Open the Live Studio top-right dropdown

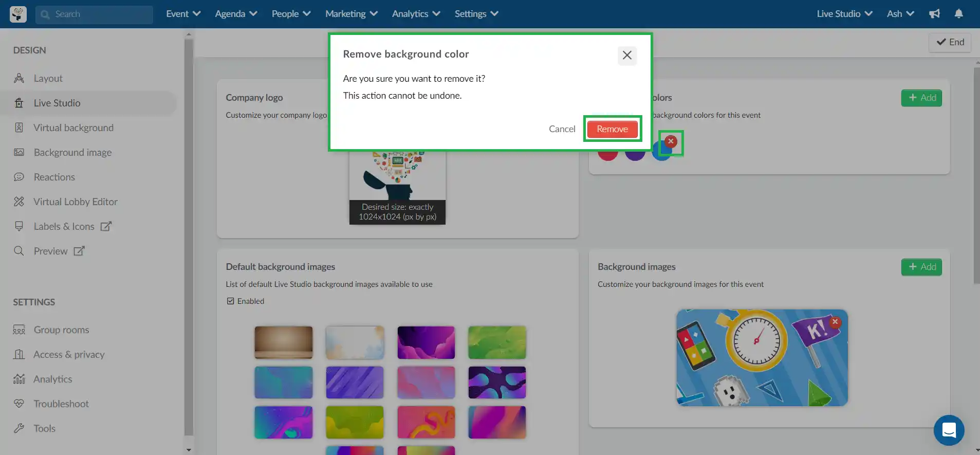[x=844, y=14]
